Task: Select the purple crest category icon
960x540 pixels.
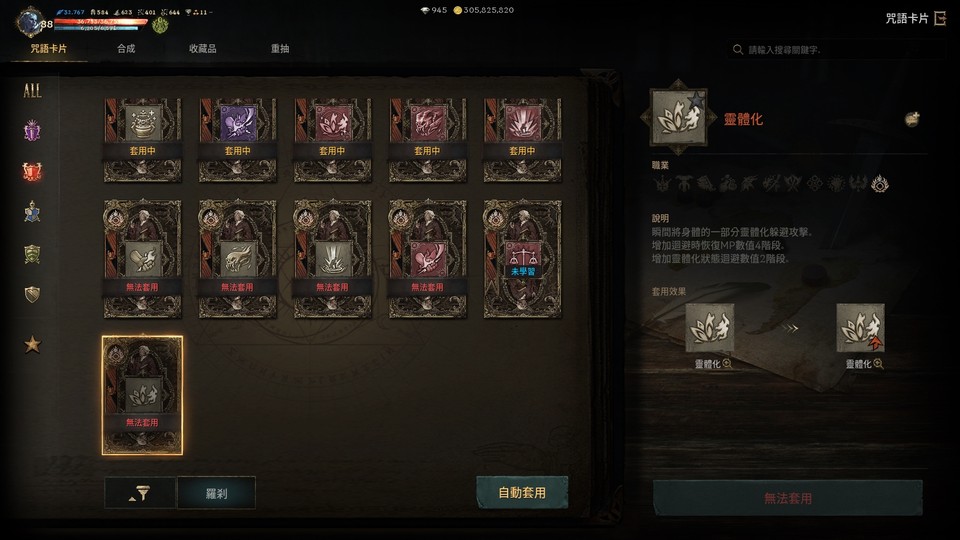Action: pyautogui.click(x=32, y=131)
